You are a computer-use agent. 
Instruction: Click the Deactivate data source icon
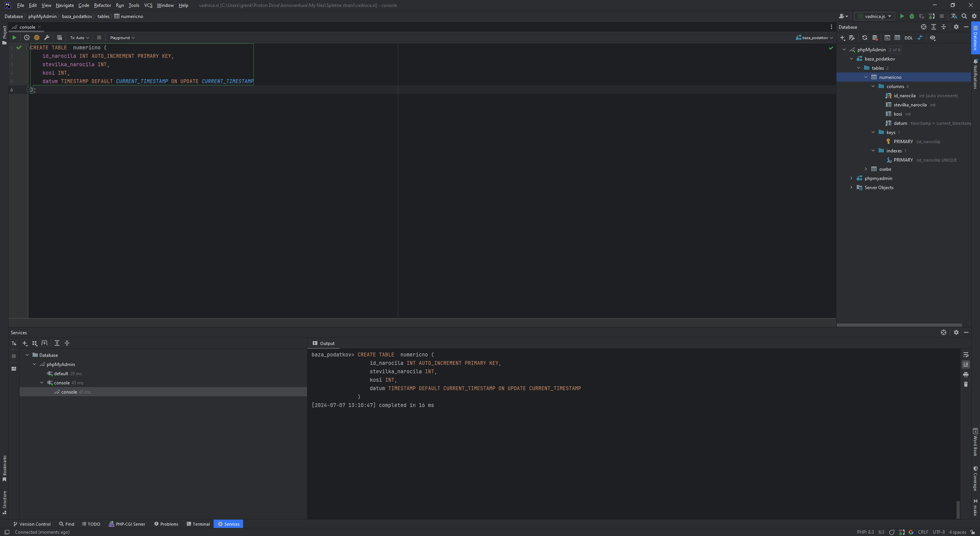[875, 38]
